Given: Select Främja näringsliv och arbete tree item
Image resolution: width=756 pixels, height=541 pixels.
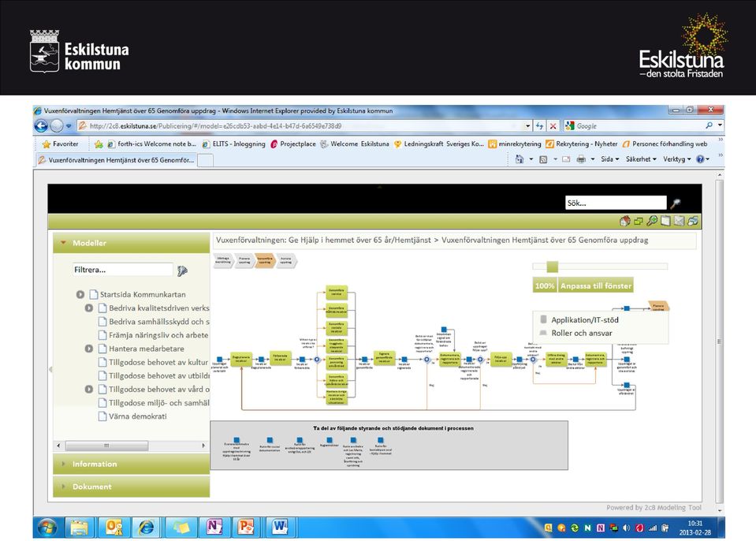Looking at the screenshot, I should (x=158, y=335).
